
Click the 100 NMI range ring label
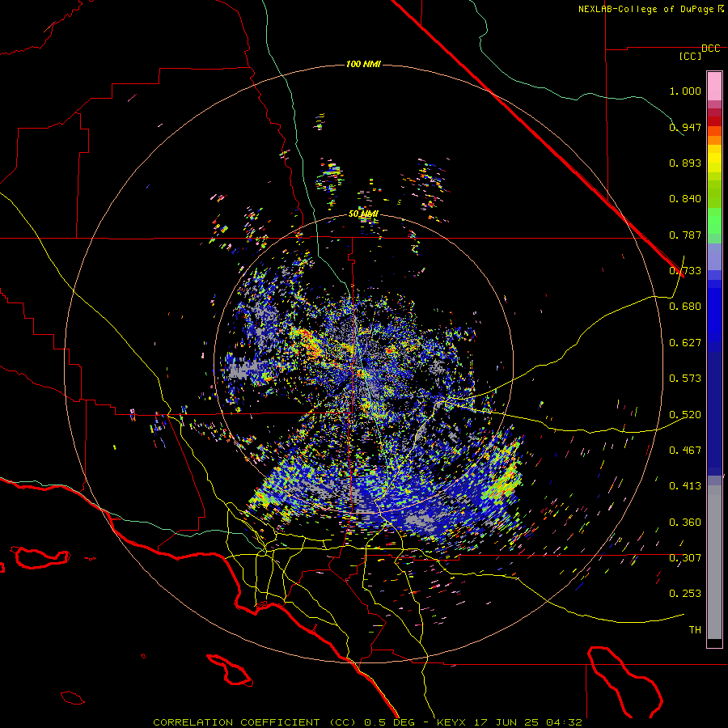pyautogui.click(x=363, y=64)
